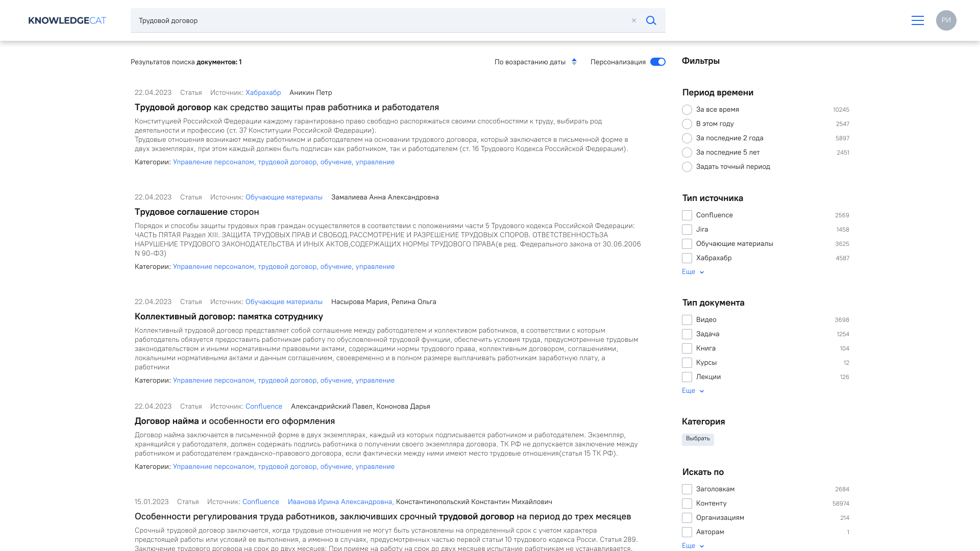Click the Выбрать category button
Image resolution: width=980 pixels, height=551 pixels.
pyautogui.click(x=698, y=439)
